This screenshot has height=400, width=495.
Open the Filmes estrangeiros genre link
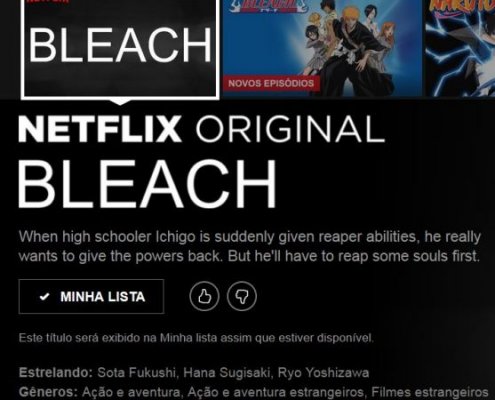pos(430,392)
